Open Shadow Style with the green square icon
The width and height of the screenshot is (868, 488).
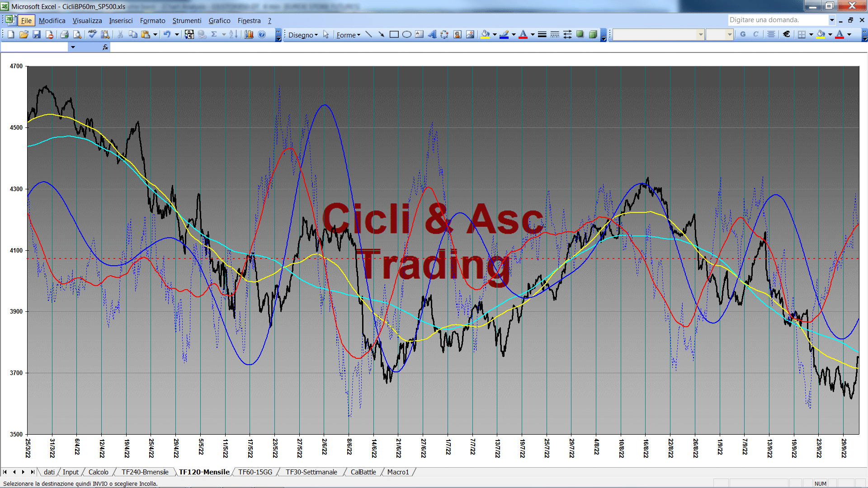[580, 35]
